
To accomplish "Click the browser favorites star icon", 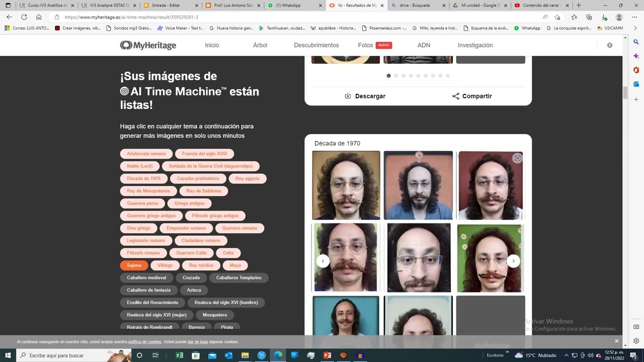I will 574,17.
